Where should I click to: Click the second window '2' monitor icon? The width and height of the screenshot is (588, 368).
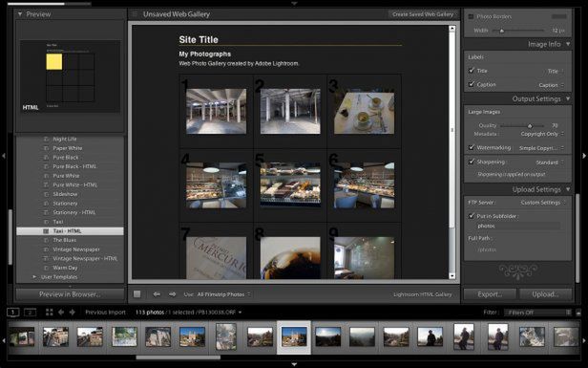[x=30, y=313]
